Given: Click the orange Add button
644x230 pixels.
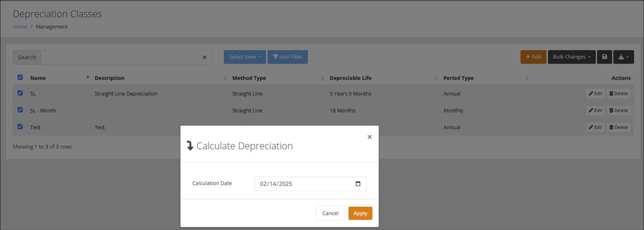Looking at the screenshot, I should point(533,57).
